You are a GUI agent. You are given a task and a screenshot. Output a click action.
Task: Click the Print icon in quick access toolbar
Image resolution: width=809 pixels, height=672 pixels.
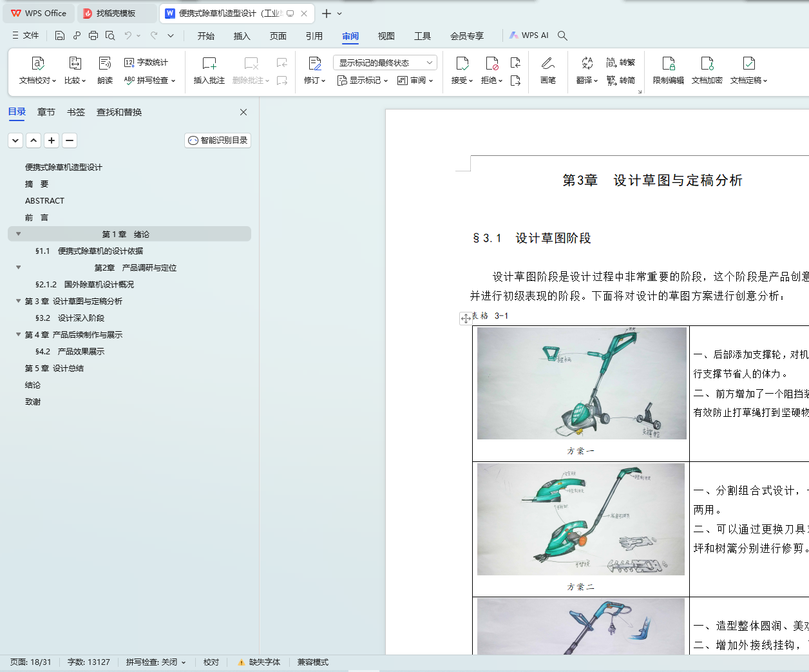pyautogui.click(x=93, y=35)
